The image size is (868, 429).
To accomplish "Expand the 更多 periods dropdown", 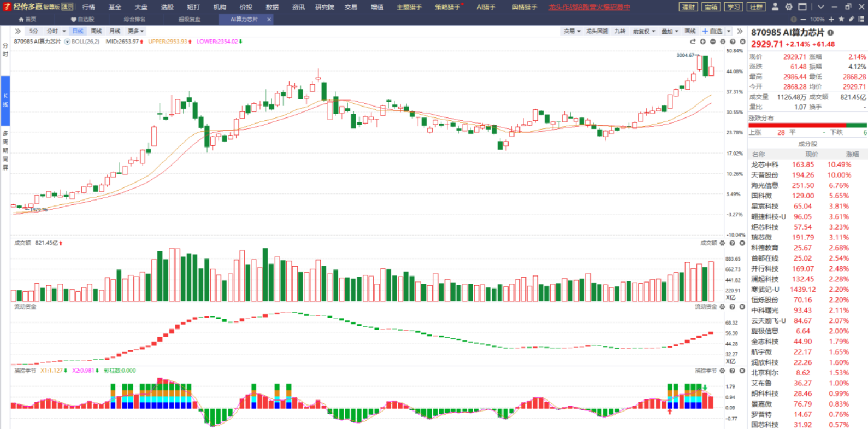I will (x=135, y=31).
